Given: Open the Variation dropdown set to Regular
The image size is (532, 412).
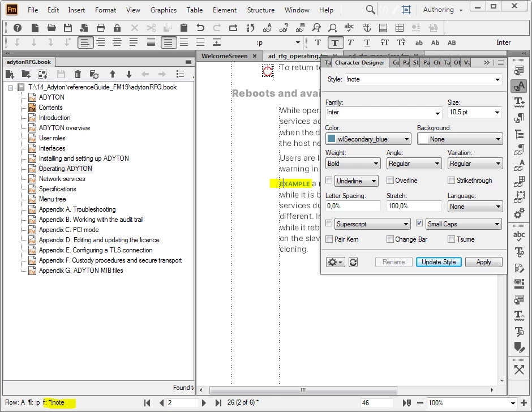Looking at the screenshot, I should [x=475, y=164].
